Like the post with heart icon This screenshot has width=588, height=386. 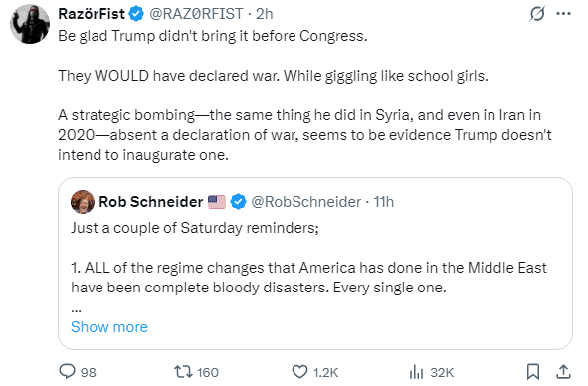(x=299, y=372)
